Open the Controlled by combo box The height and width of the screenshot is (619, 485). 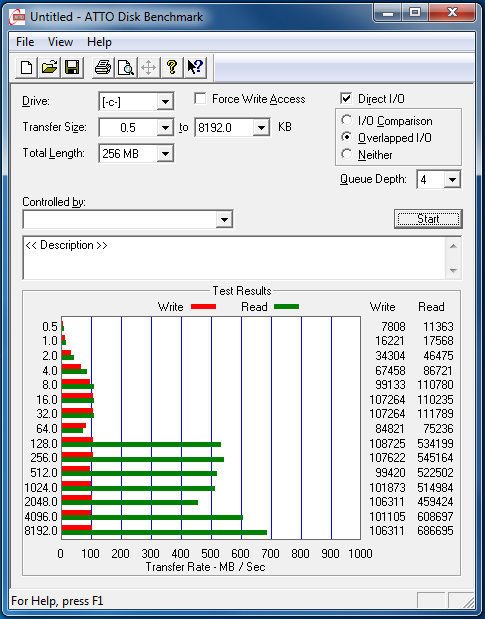224,219
